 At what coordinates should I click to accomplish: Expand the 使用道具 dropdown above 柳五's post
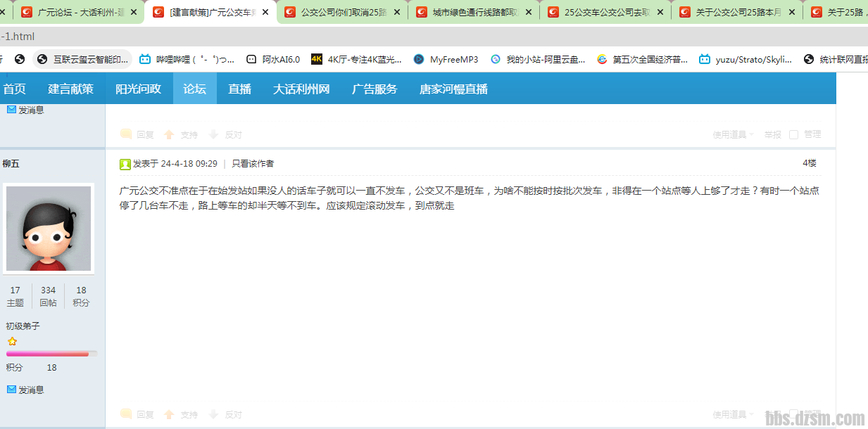732,134
